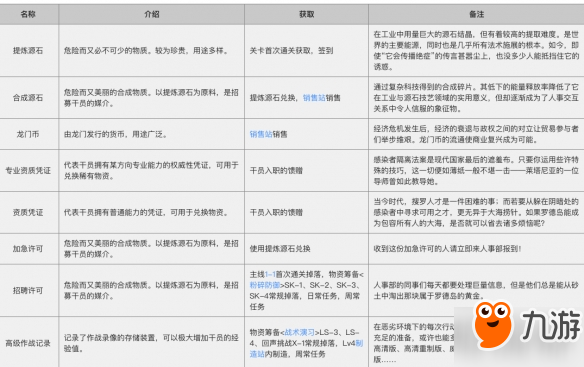
Task: Select the 合成源石 row's remarks text
Action: click(476, 98)
